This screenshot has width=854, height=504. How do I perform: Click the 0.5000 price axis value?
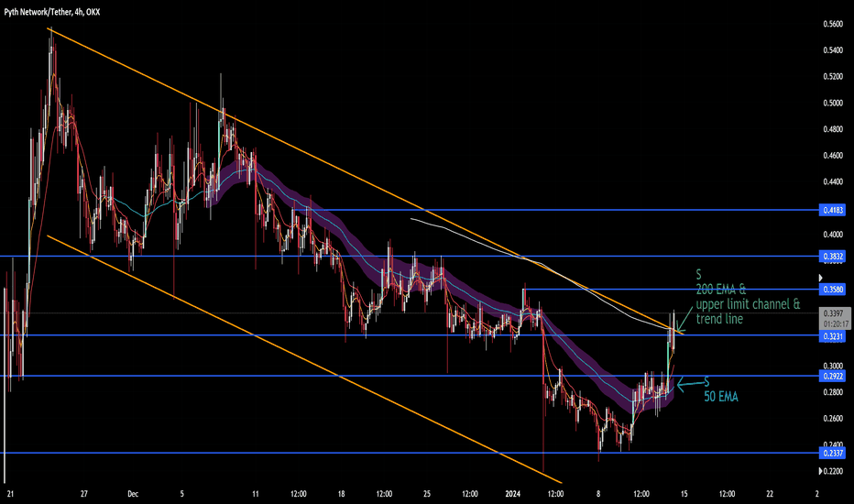[833, 103]
